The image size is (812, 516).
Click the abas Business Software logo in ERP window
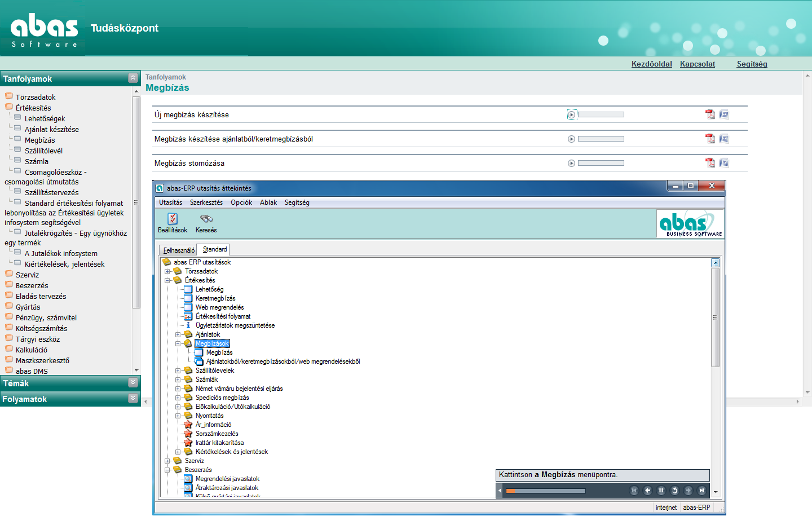click(690, 223)
